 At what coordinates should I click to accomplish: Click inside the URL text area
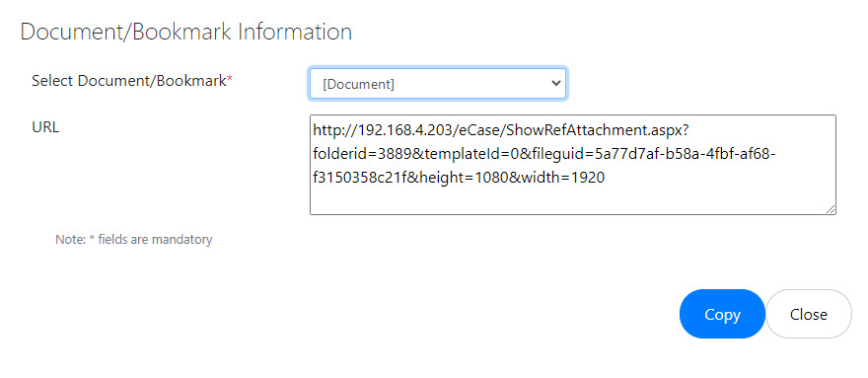coord(572,165)
